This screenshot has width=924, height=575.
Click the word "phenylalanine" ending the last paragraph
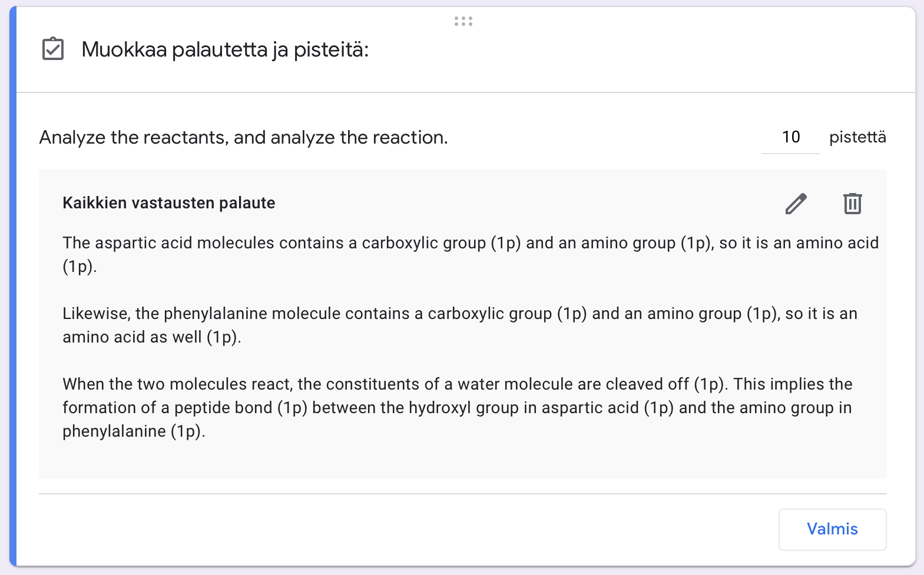tap(114, 431)
